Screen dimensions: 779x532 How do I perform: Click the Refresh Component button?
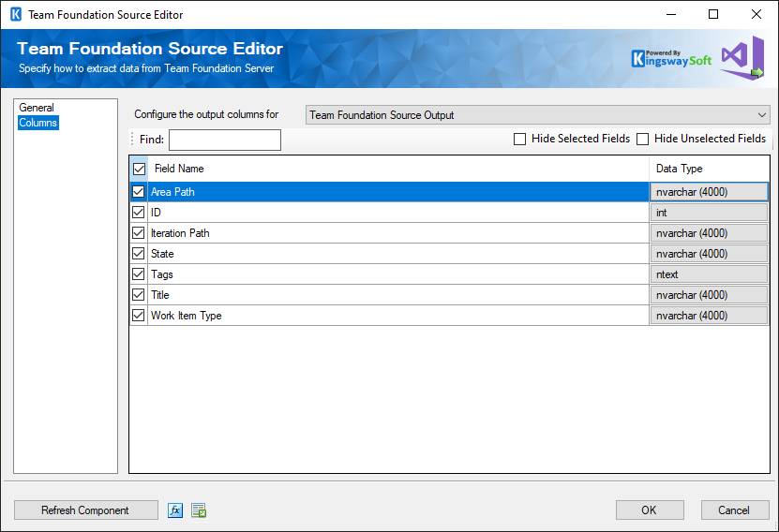(x=86, y=510)
